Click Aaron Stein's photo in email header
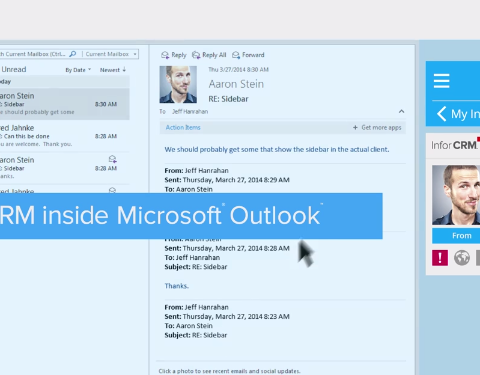 click(178, 84)
